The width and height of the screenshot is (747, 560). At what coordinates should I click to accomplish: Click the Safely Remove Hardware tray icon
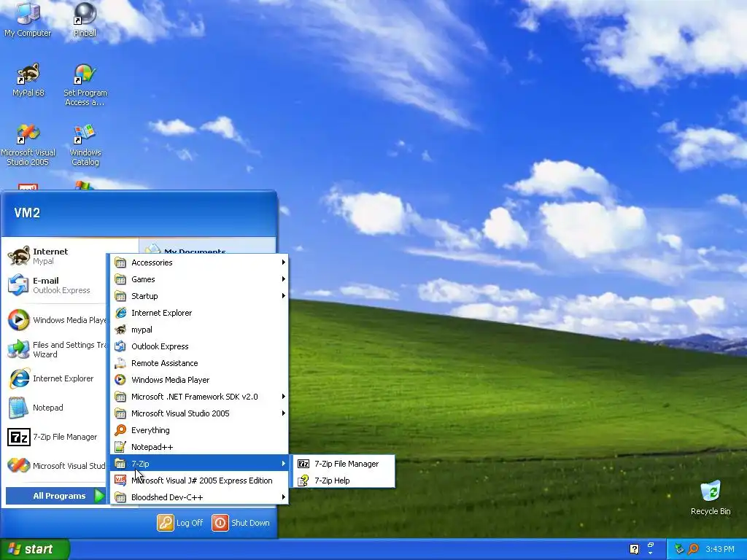pos(679,549)
